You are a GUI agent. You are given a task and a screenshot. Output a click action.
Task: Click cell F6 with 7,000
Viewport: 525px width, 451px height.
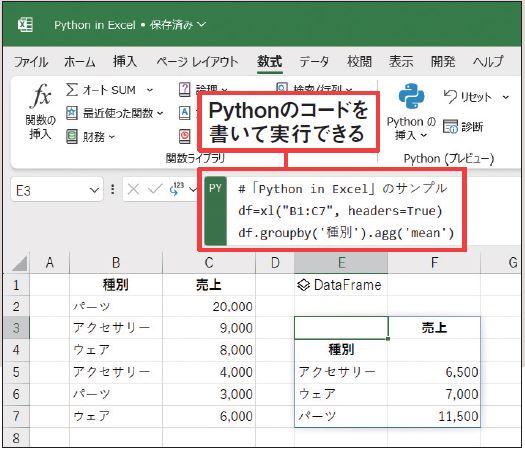point(434,394)
